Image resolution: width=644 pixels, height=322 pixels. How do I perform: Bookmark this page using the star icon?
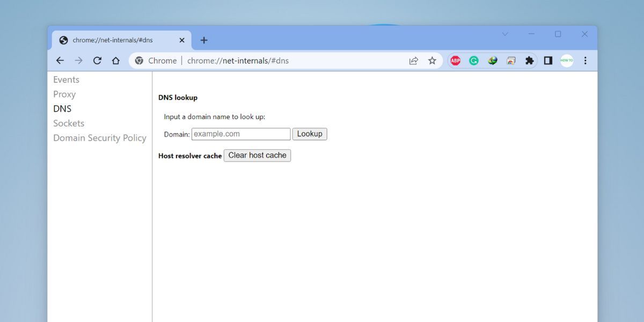click(x=432, y=61)
